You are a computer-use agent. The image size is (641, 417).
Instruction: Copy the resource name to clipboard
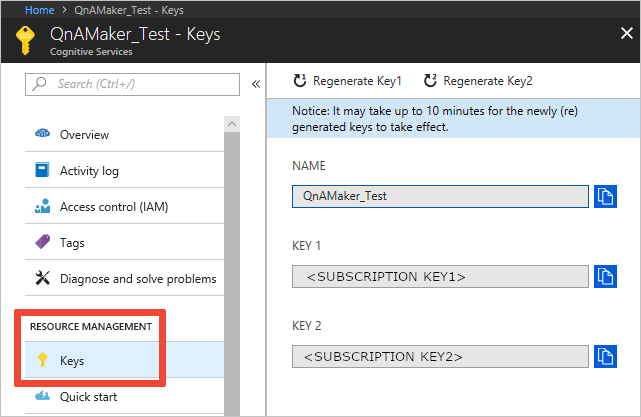pos(605,197)
